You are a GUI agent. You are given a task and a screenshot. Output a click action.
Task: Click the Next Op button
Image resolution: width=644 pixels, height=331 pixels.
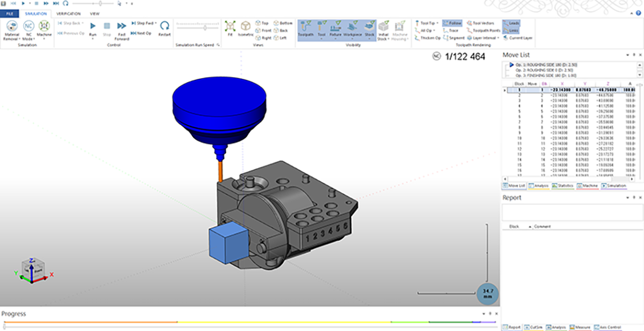(x=141, y=33)
